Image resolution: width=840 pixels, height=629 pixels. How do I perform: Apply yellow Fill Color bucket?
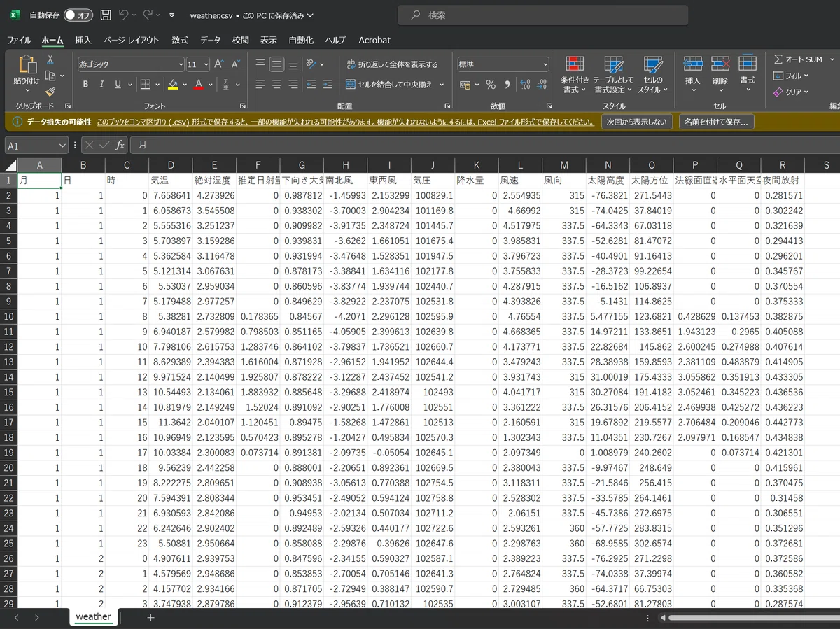click(173, 85)
